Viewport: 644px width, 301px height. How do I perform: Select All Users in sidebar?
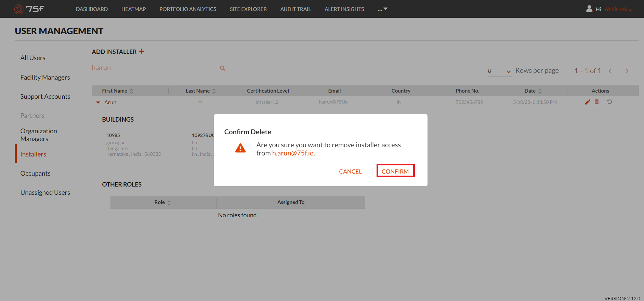(33, 58)
